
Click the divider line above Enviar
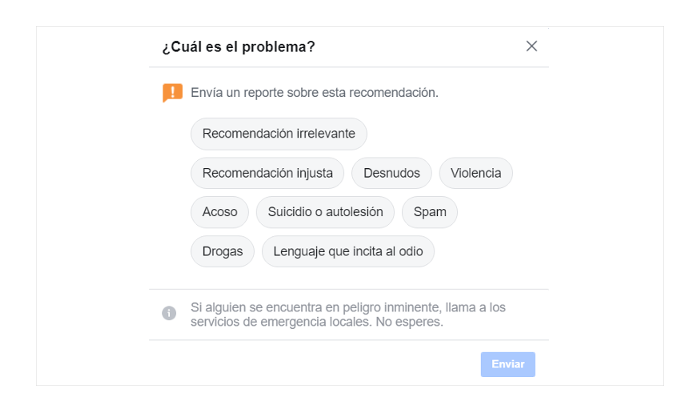349,339
